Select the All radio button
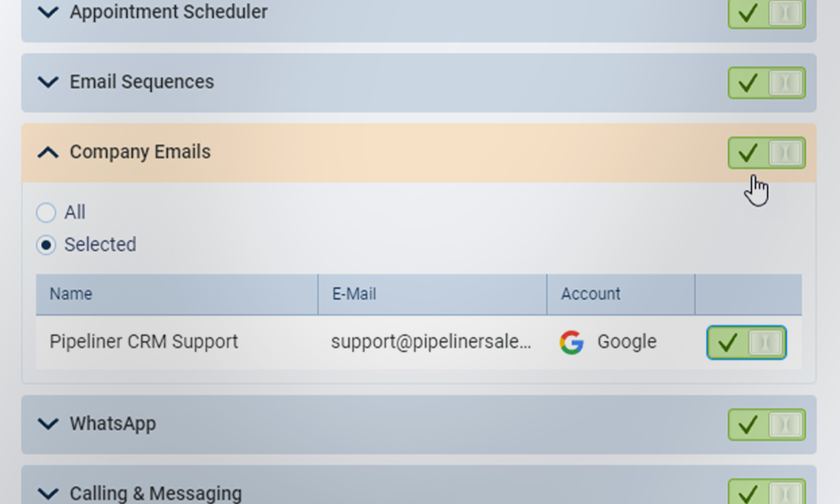Screen dimensions: 840x504 [46, 213]
